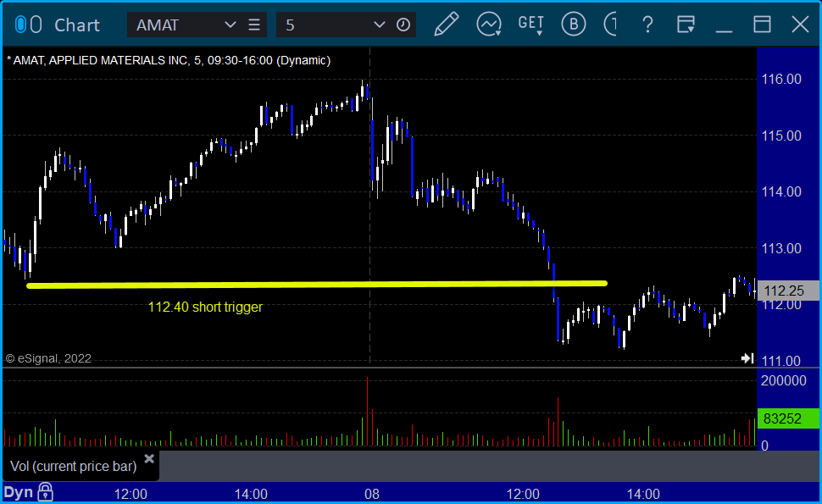Open the GET dropdown button
Viewport: 822px width, 504px height.
pos(531,25)
